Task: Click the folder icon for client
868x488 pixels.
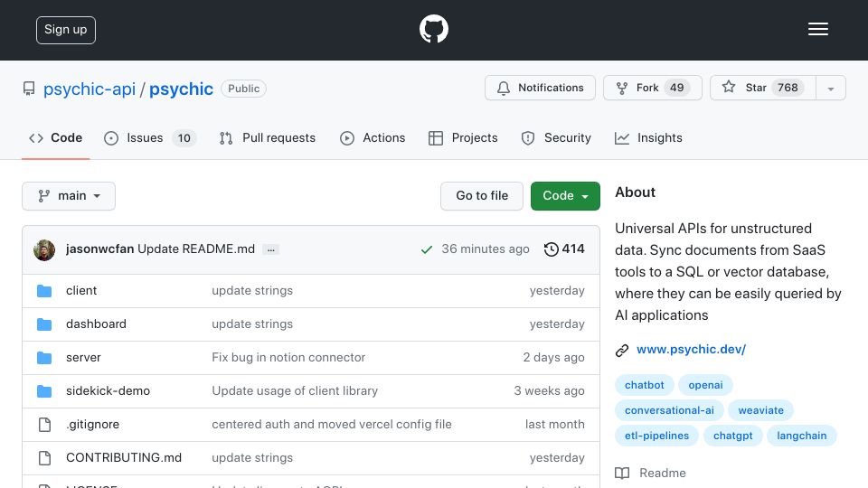Action: coord(44,291)
